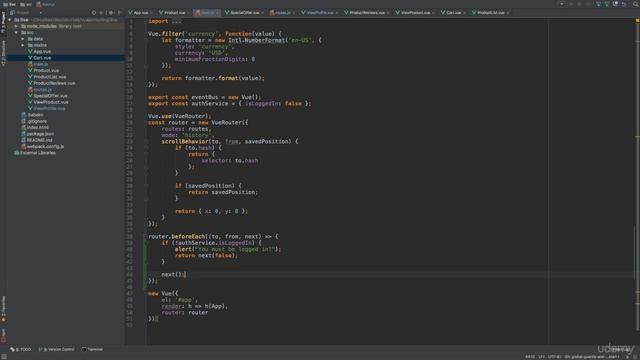The image size is (640, 360).
Task: Switch to the Product.vue editor tab
Action: (x=173, y=13)
